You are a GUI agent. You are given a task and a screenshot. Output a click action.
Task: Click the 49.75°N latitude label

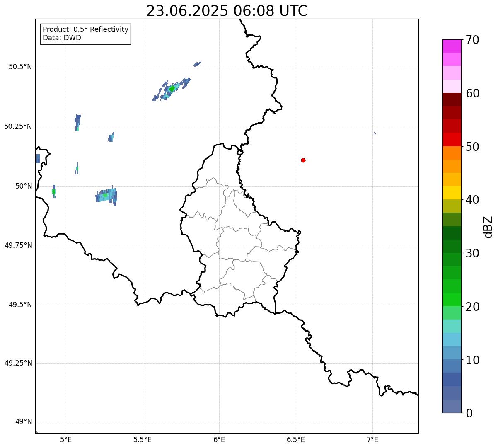pyautogui.click(x=18, y=245)
